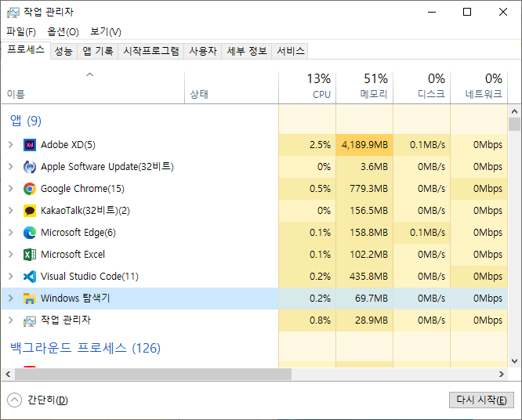Click the horizontal scrollbar left arrow
Screen dimensions: 522x420
coord(8,375)
